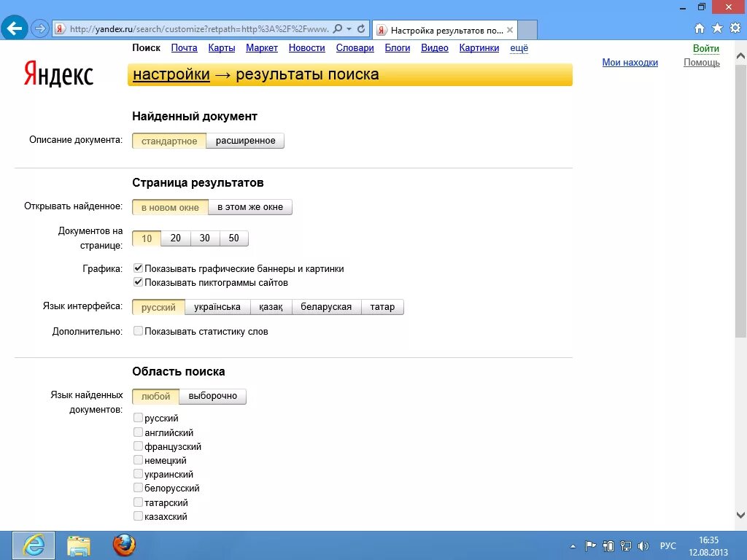Select стандартное document description

click(x=169, y=141)
